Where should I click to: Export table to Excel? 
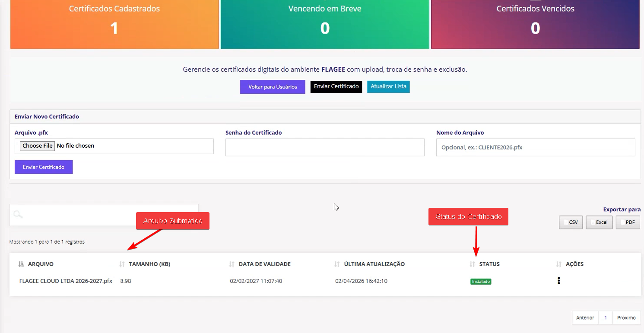coord(599,222)
